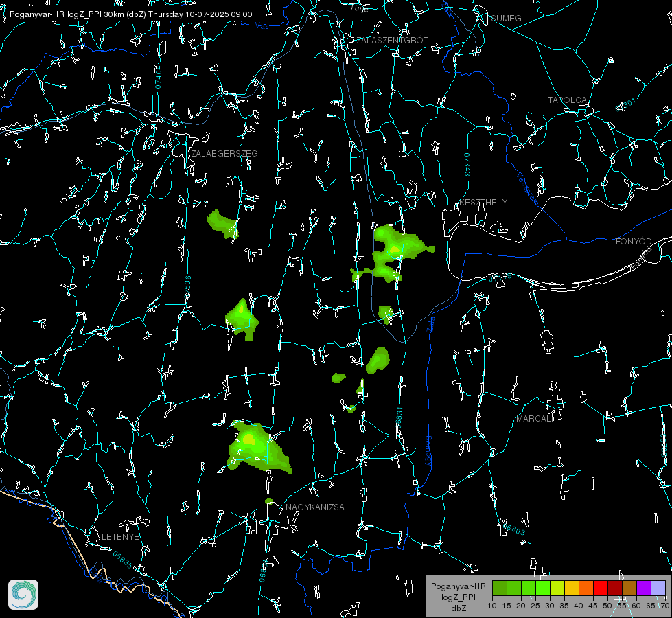Click the swirl logo icon in corner
The height and width of the screenshot is (618, 672).
click(23, 595)
